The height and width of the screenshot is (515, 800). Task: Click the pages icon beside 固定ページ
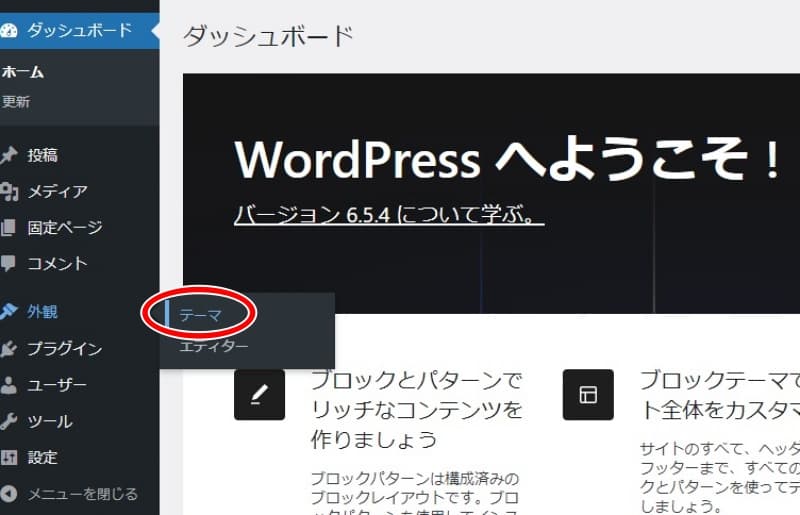pyautogui.click(x=8, y=227)
